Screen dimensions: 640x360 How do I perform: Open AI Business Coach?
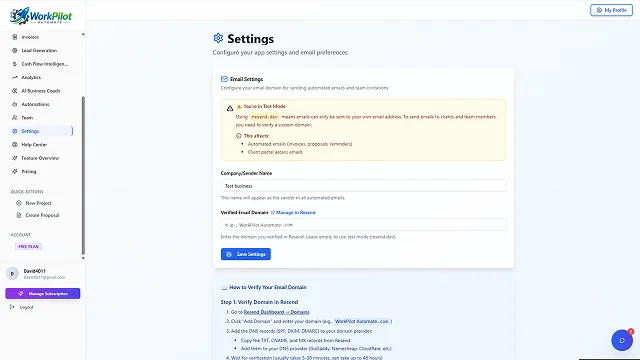point(41,91)
